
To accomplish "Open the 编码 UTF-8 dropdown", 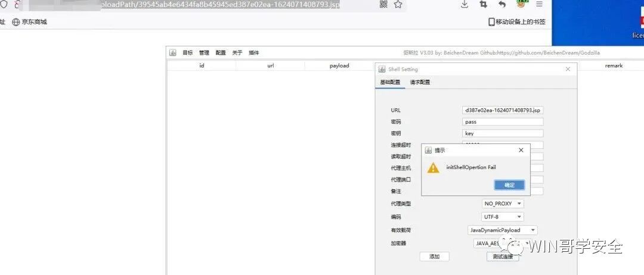I will (x=503, y=217).
